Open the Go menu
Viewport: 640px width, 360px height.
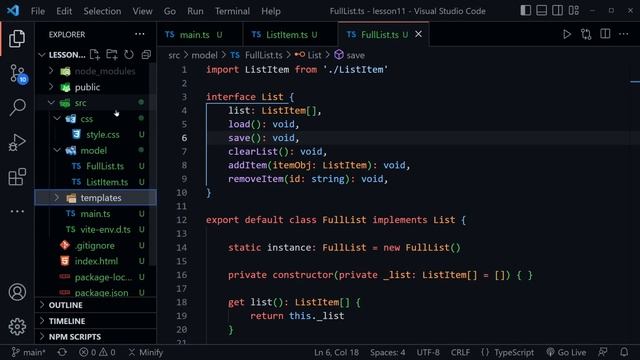[170, 11]
